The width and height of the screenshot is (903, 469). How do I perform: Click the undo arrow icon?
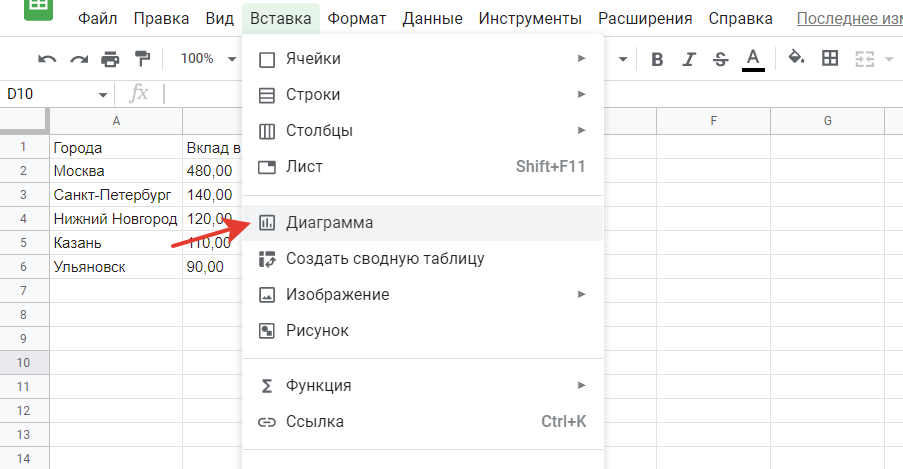[x=47, y=59]
